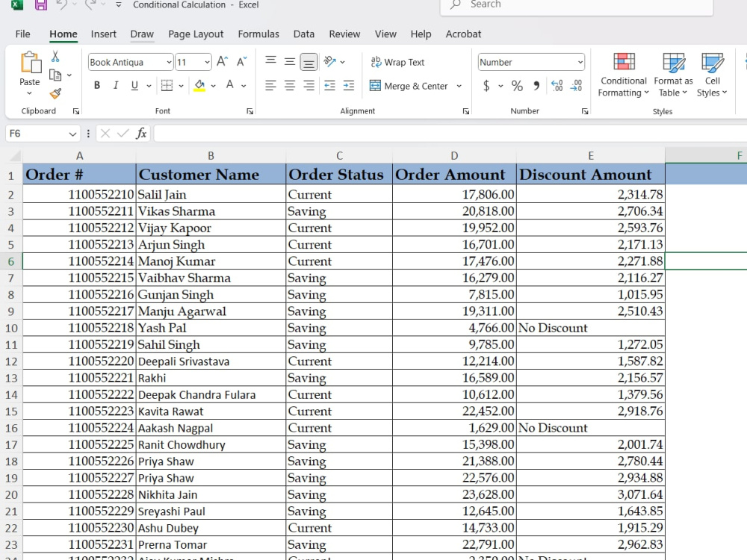This screenshot has width=747, height=560.
Task: Expand the Name Box dropdown arrow
Action: click(x=72, y=134)
